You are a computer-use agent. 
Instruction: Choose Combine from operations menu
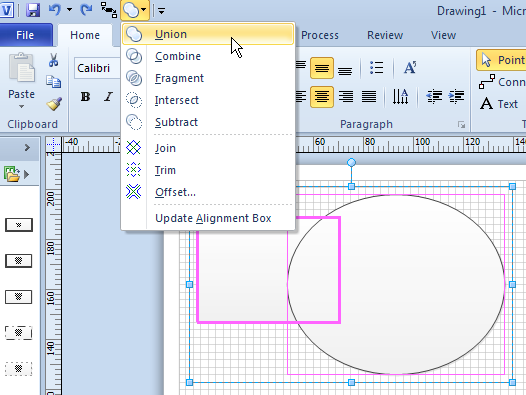pyautogui.click(x=208, y=56)
